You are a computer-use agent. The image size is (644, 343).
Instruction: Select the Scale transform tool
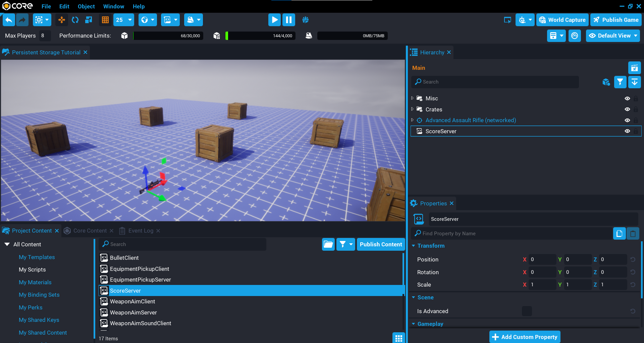pos(89,20)
